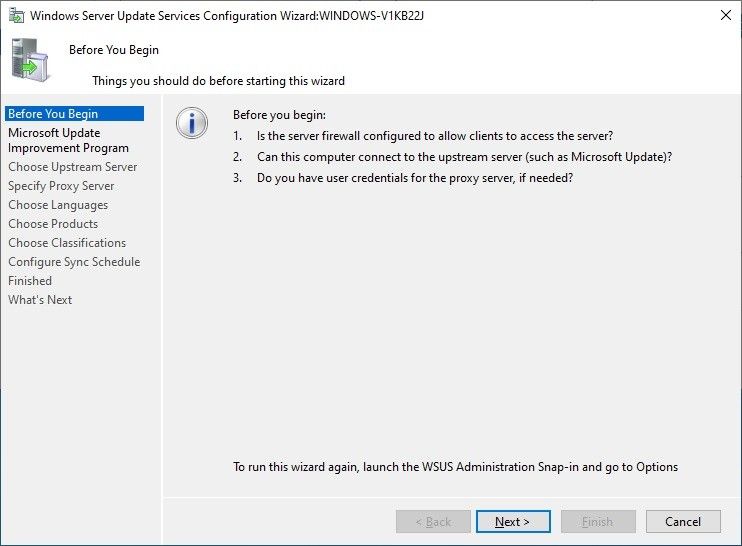
Task: Click the upstream server connection question
Action: coord(464,157)
